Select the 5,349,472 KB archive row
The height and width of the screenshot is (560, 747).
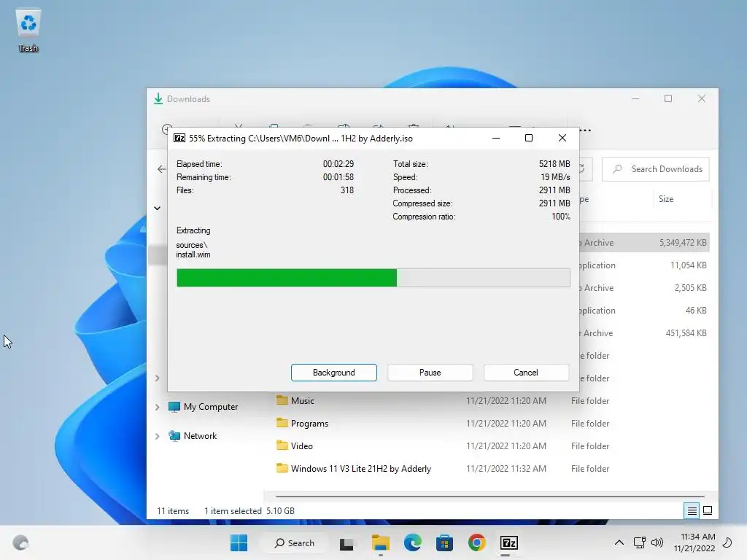click(x=644, y=242)
